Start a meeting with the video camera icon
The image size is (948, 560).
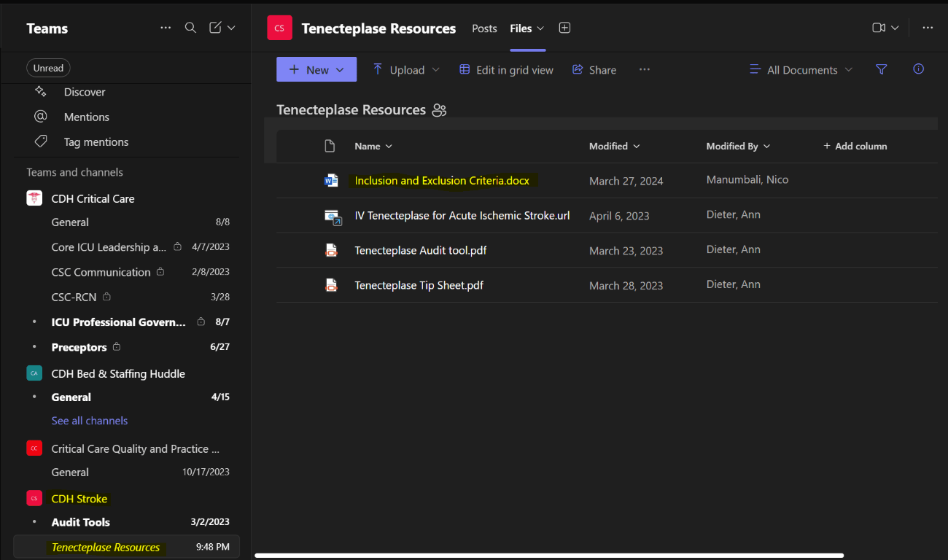point(879,28)
